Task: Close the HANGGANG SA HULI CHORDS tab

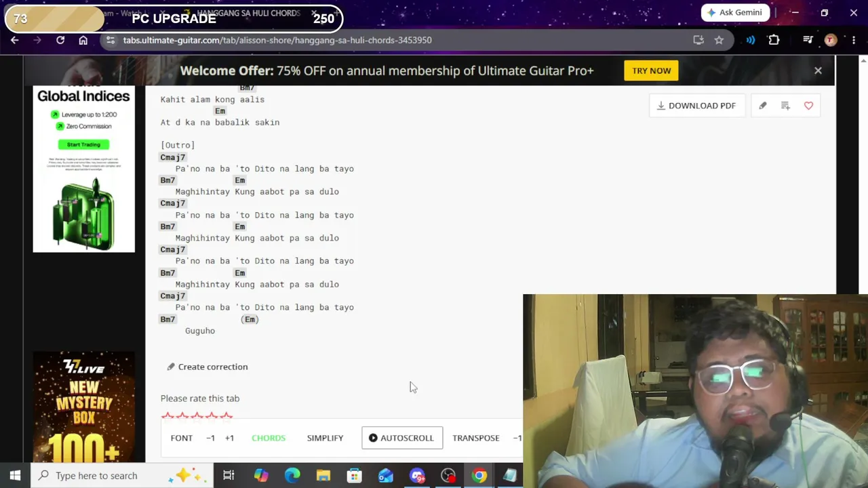Action: (314, 13)
